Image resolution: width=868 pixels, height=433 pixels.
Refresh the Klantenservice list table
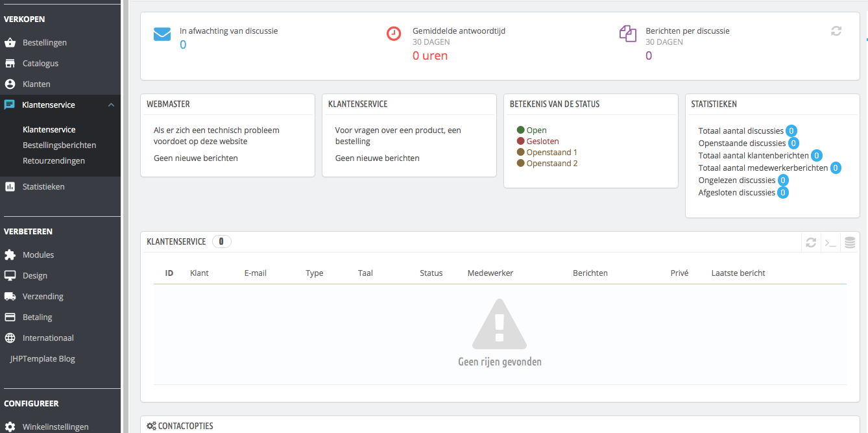[x=811, y=243]
